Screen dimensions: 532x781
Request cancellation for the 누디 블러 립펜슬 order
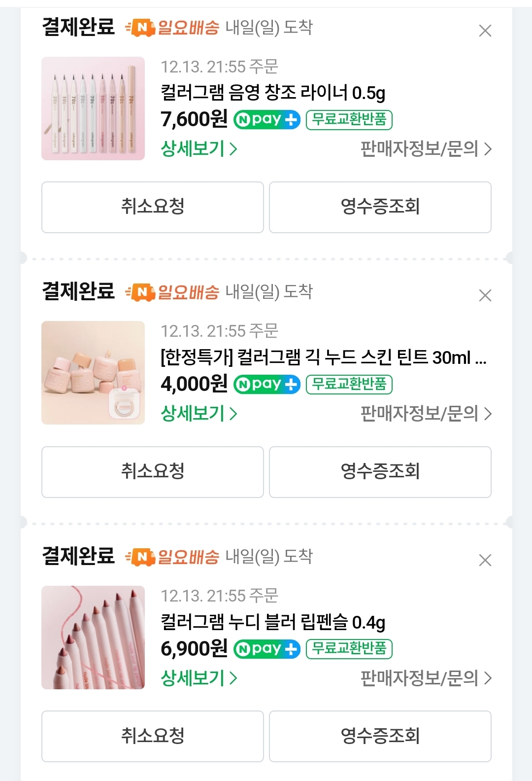pyautogui.click(x=153, y=736)
